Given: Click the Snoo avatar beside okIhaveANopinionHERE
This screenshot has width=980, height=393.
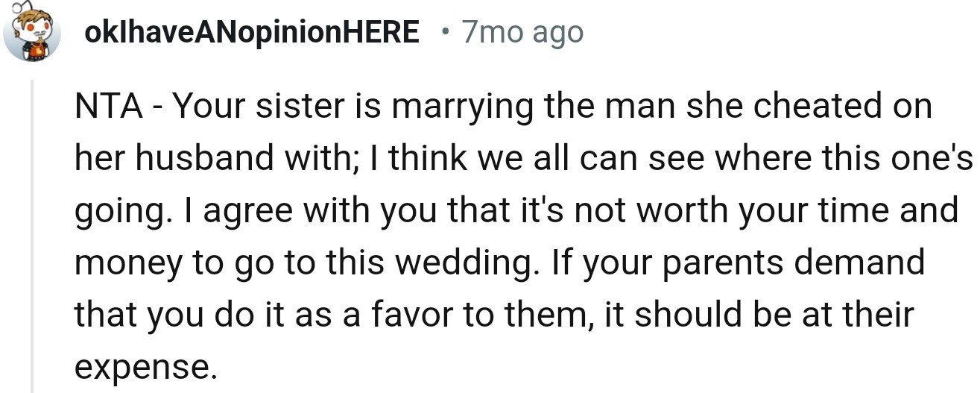Looking at the screenshot, I should (x=32, y=33).
